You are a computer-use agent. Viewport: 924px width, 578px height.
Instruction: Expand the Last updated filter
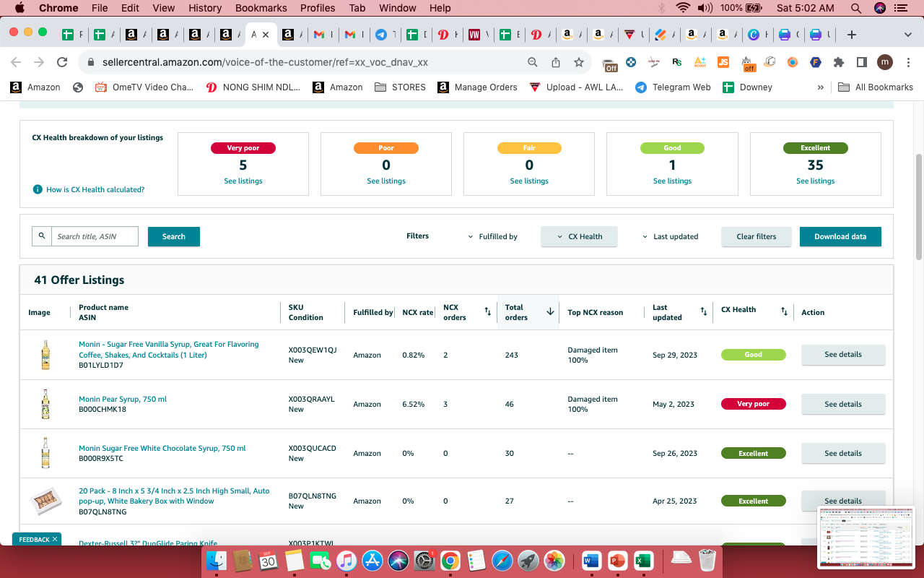point(671,236)
